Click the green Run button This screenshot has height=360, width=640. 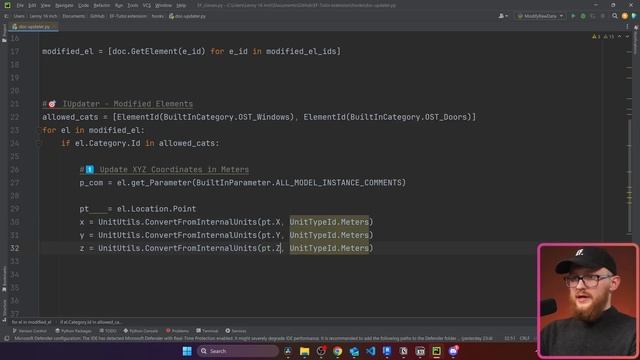click(573, 16)
